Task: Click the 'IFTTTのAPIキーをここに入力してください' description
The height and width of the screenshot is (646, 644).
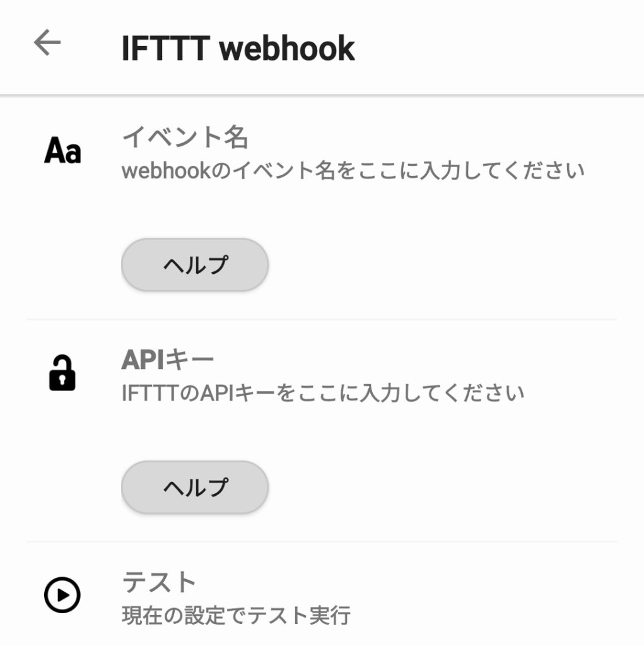Action: point(322,394)
